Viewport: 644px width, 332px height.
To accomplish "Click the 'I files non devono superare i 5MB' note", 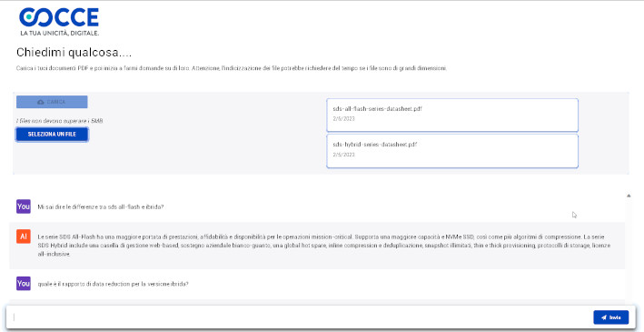I will point(60,121).
